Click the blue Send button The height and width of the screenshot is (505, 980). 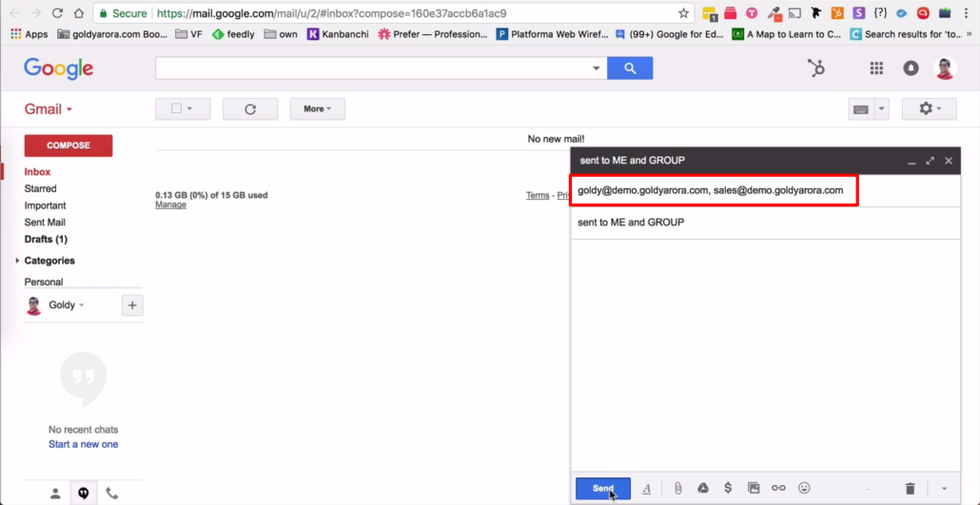click(x=603, y=489)
